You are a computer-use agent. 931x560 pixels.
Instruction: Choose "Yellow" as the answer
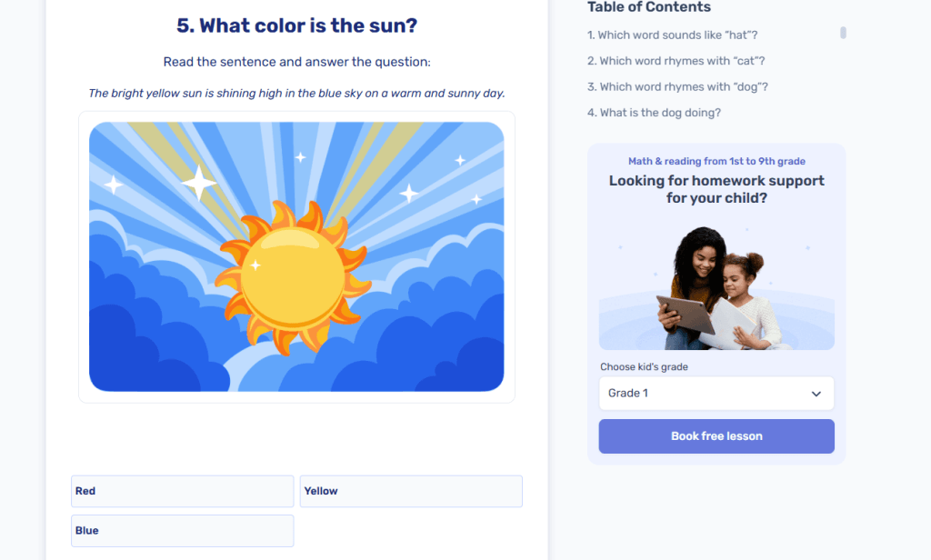[x=411, y=491]
